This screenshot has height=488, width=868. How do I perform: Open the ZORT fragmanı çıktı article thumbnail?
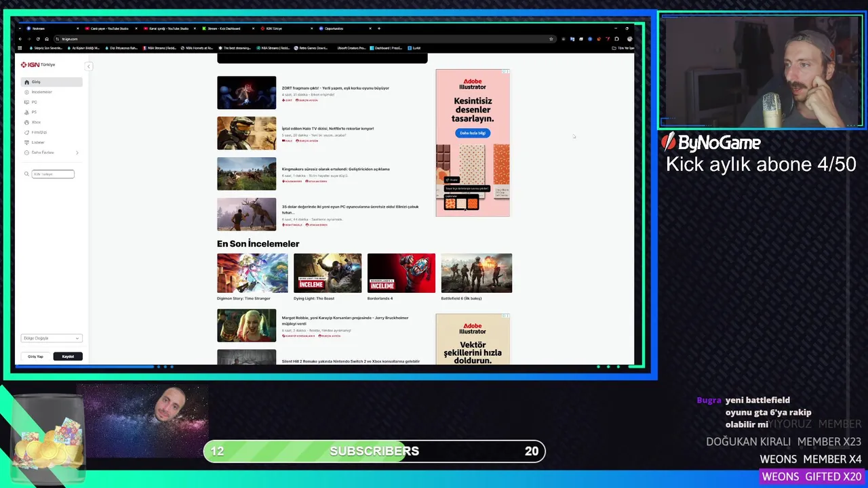click(x=246, y=93)
